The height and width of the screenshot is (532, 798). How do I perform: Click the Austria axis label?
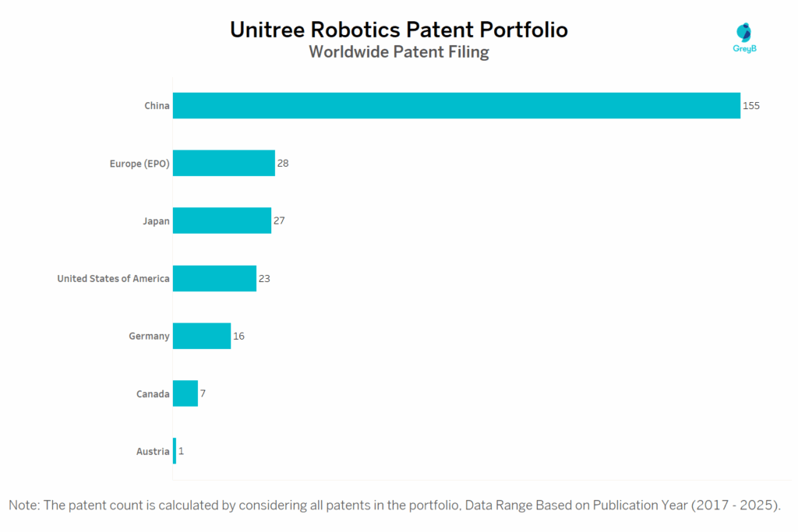pyautogui.click(x=154, y=452)
